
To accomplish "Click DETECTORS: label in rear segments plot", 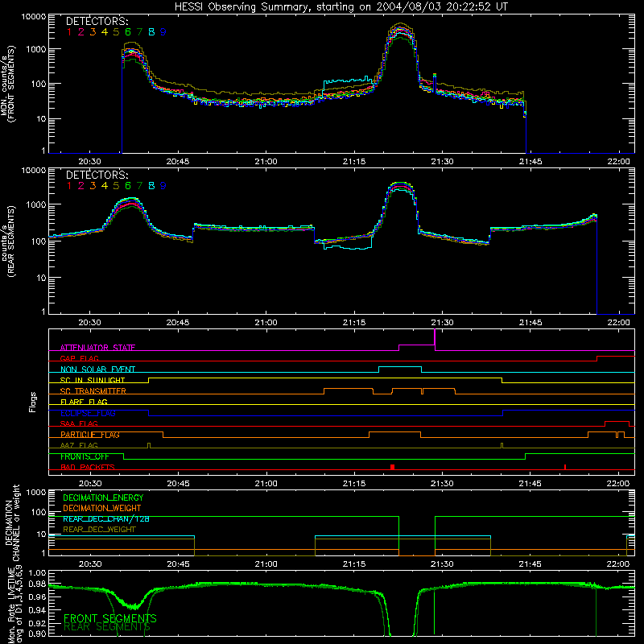I will click(x=97, y=175).
